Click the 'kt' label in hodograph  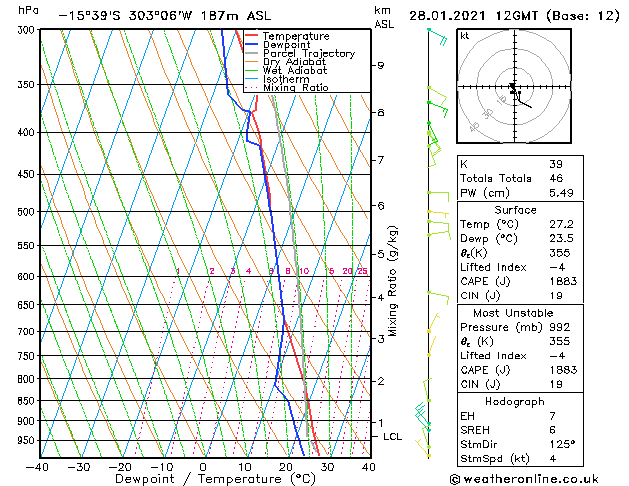pos(464,35)
